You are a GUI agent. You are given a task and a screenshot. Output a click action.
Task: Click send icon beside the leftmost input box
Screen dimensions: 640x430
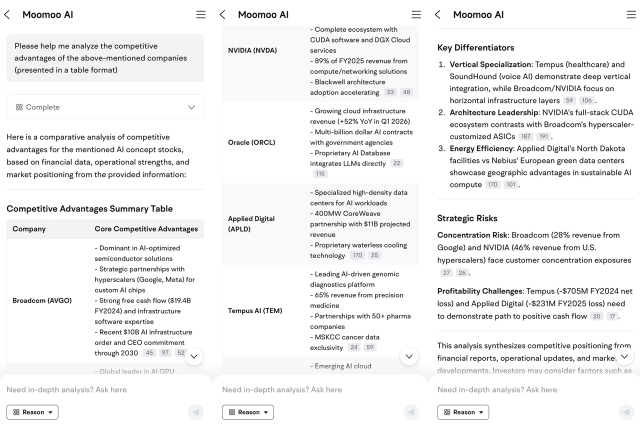tap(195, 411)
